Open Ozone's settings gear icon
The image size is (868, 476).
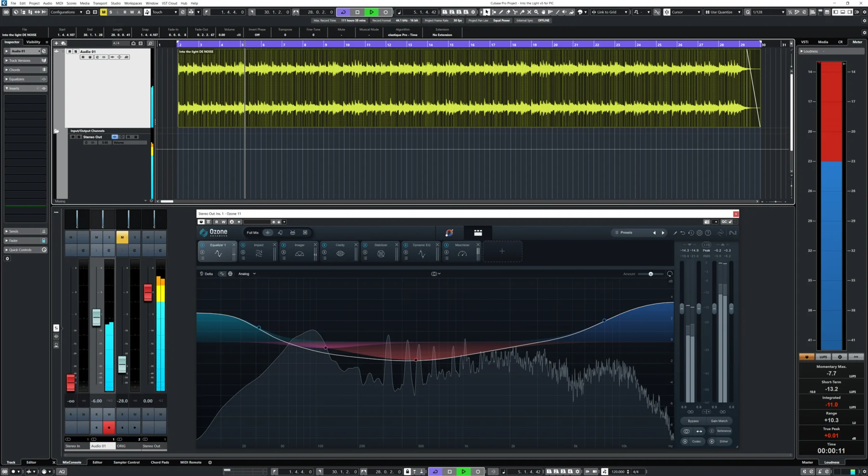coord(700,232)
